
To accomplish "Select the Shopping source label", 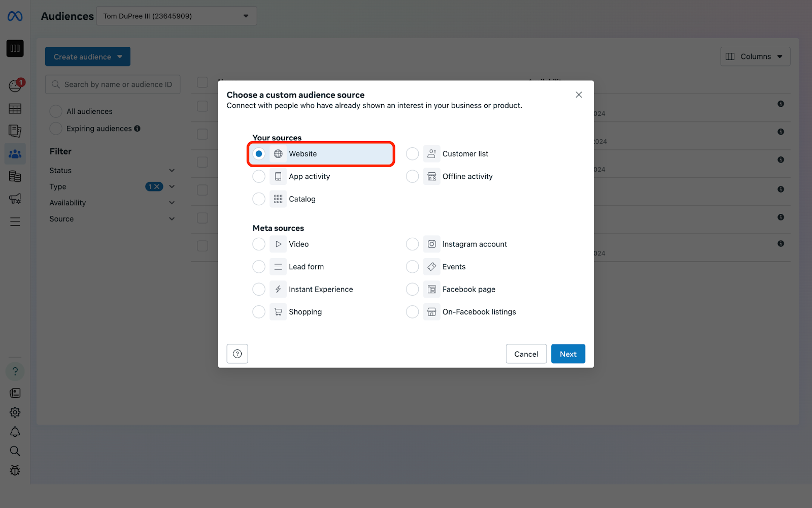I will pyautogui.click(x=306, y=312).
